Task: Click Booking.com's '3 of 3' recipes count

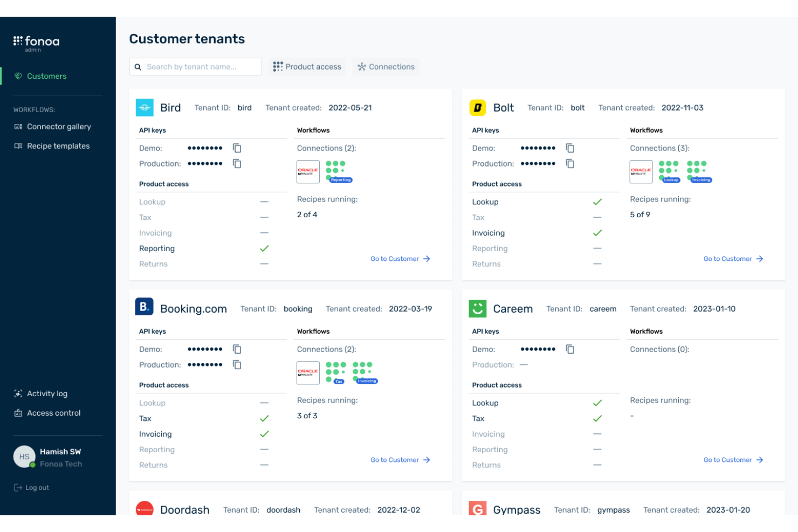Action: click(x=307, y=416)
